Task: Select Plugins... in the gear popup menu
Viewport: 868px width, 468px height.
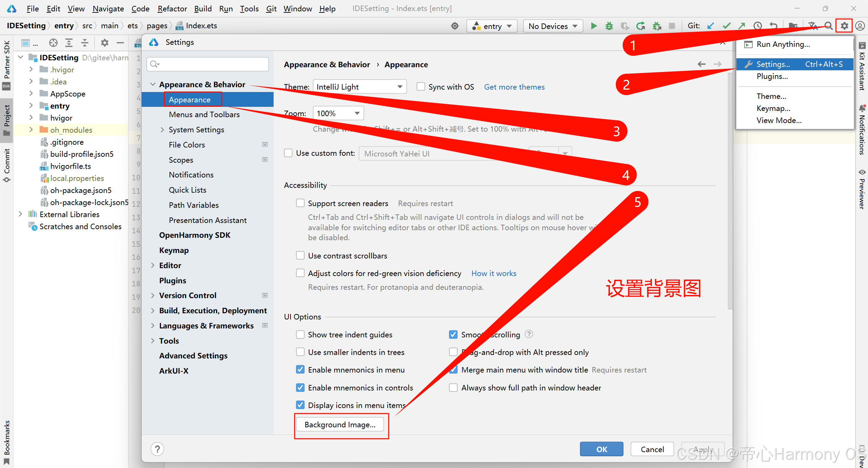Action: [x=772, y=77]
